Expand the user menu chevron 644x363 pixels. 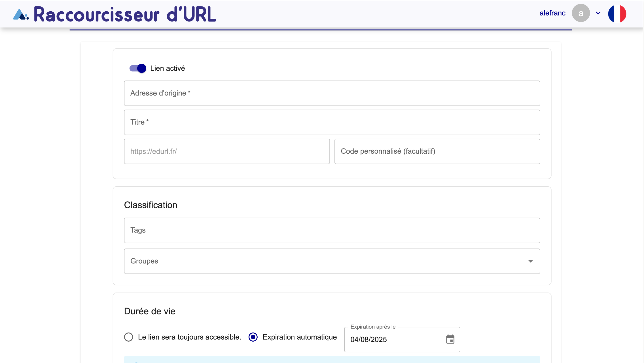point(598,13)
